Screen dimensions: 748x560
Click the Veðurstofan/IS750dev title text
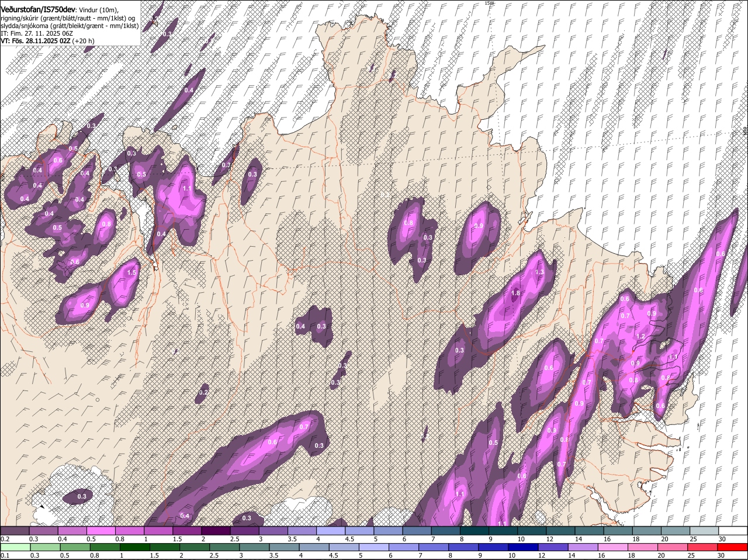(x=38, y=9)
